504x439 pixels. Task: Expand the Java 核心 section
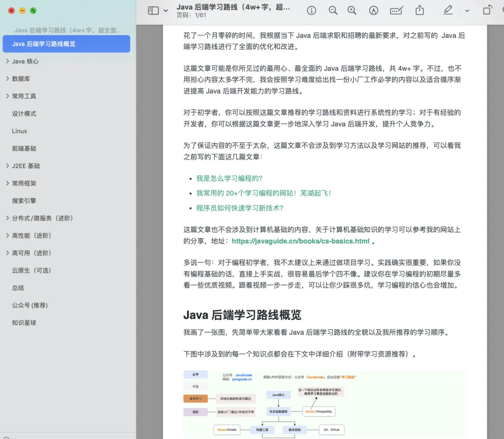click(x=8, y=61)
